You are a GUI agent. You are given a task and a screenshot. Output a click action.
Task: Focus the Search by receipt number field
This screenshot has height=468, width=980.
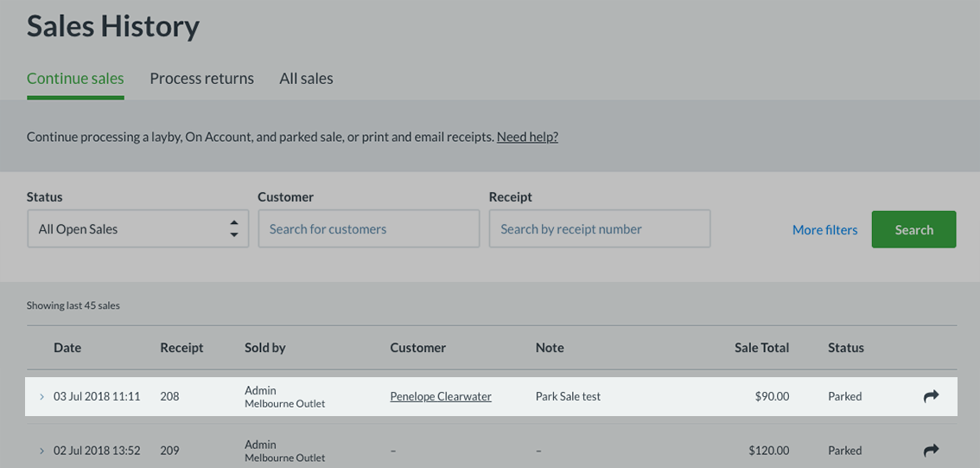click(x=599, y=229)
